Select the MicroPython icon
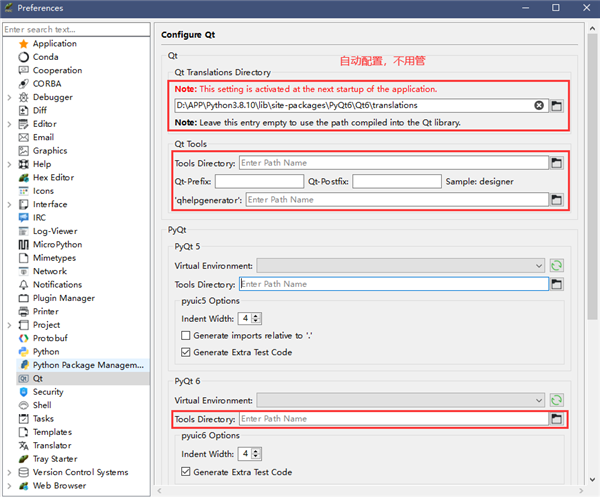 pos(24,244)
